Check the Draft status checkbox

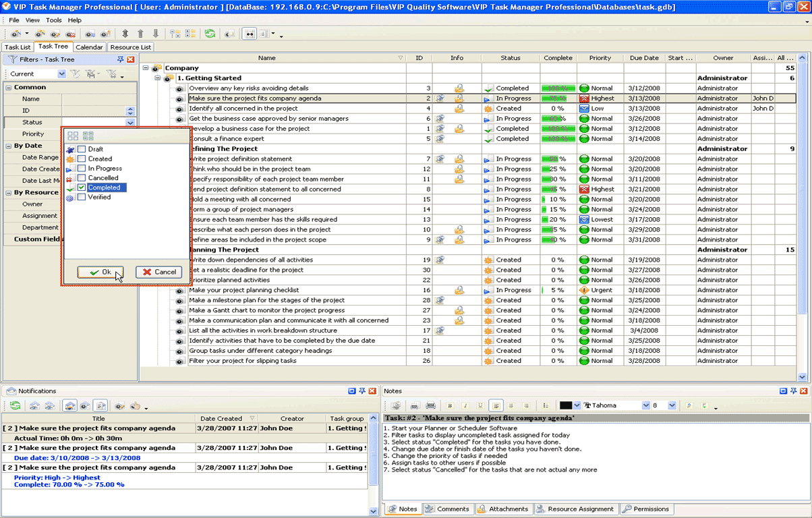pos(82,149)
